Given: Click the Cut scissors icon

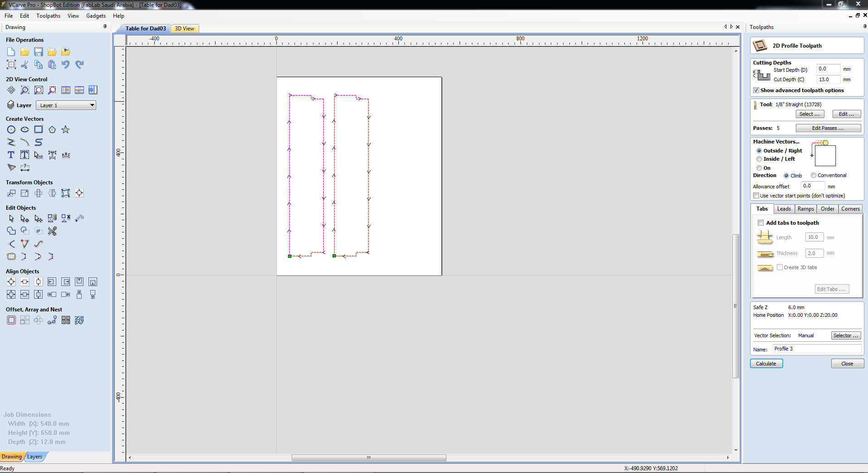Looking at the screenshot, I should [x=25, y=64].
